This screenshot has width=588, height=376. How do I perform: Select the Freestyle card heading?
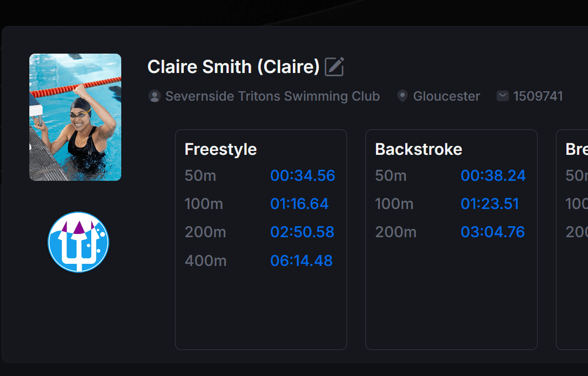pyautogui.click(x=220, y=149)
